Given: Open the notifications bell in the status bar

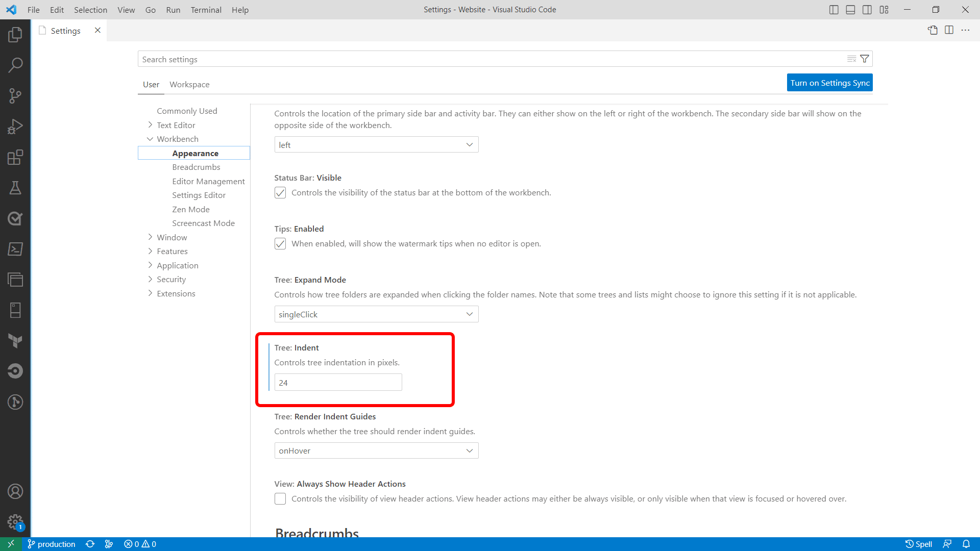Looking at the screenshot, I should coord(966,544).
